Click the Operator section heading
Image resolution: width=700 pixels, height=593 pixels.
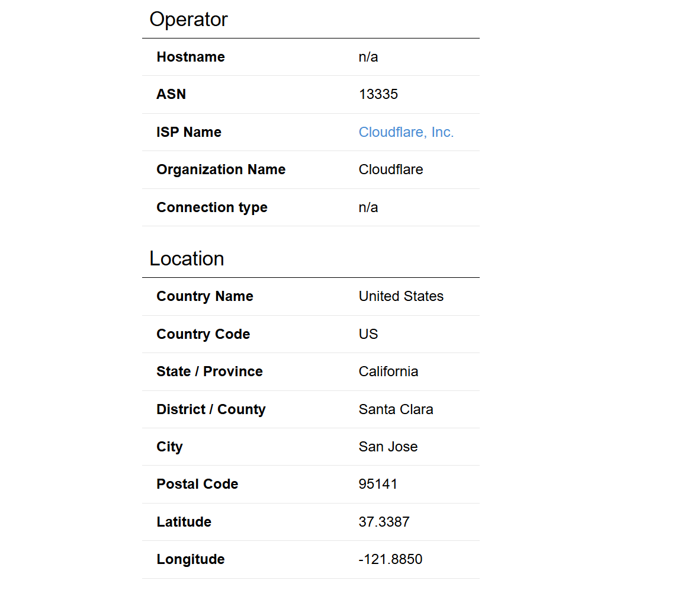point(188,20)
